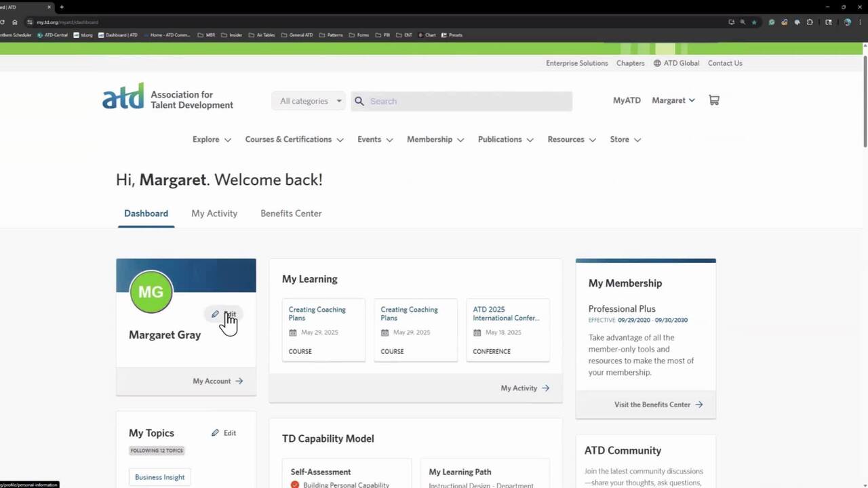This screenshot has width=868, height=488.
Task: Expand the Store menu
Action: (x=625, y=140)
